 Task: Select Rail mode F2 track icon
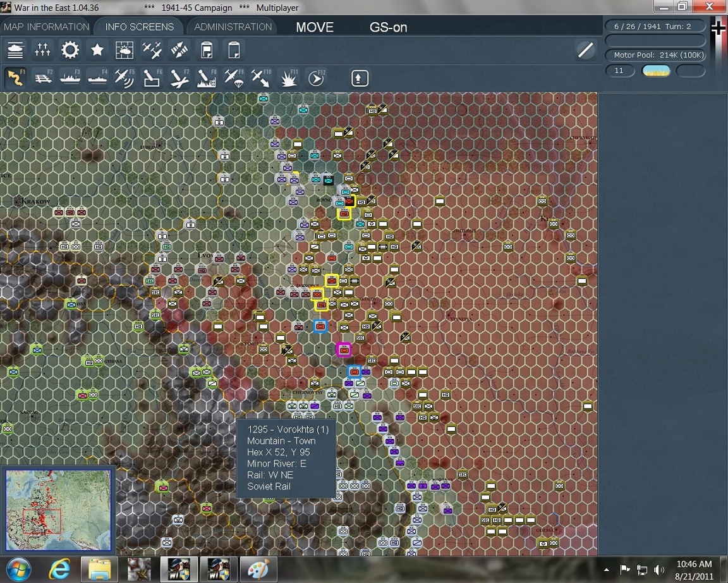coord(43,78)
